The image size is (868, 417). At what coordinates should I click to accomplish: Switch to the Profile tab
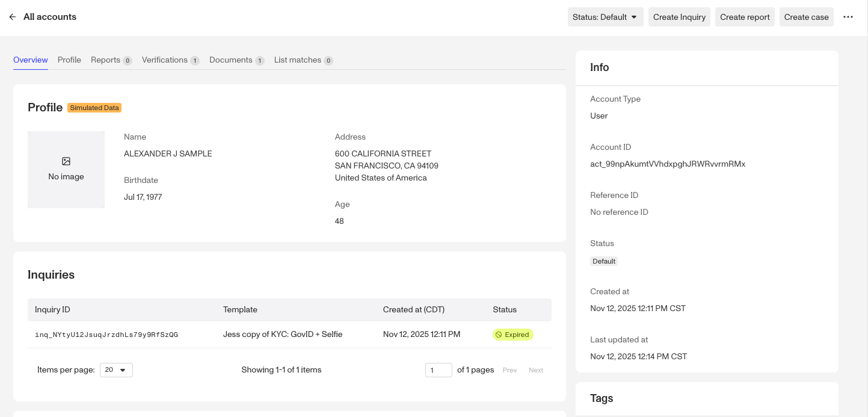(69, 60)
